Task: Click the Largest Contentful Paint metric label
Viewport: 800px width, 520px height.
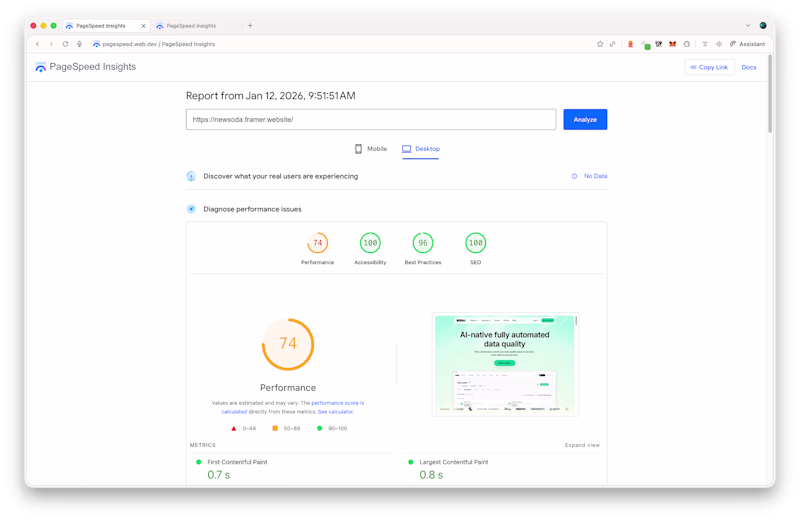Action: pos(454,462)
